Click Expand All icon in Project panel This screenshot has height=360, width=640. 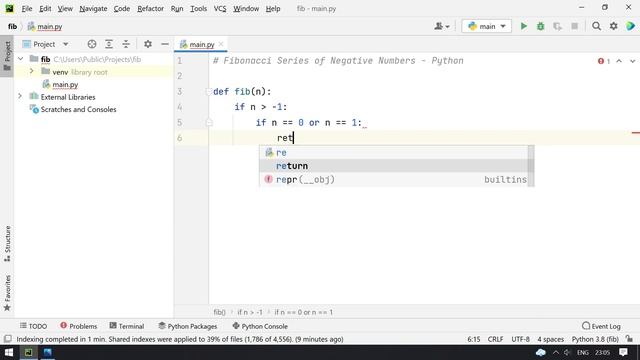click(x=109, y=44)
